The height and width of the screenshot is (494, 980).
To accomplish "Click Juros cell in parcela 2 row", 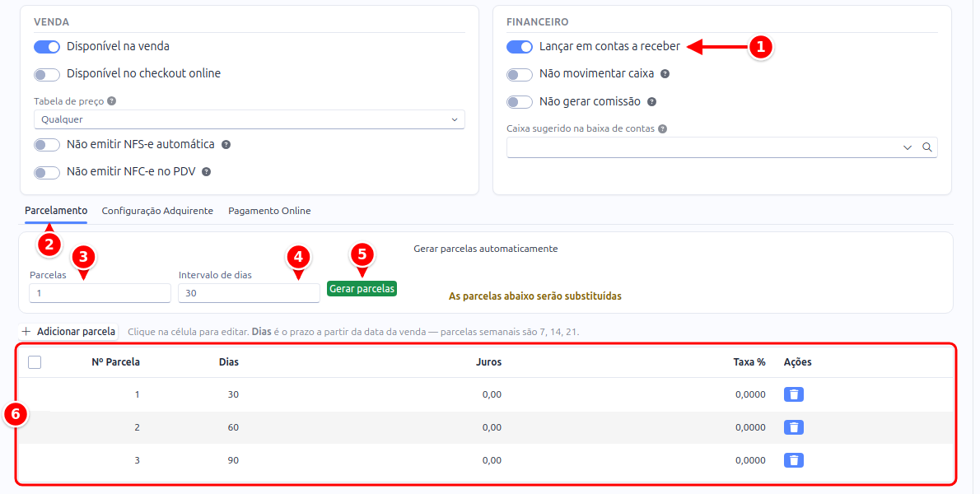I will tap(492, 428).
